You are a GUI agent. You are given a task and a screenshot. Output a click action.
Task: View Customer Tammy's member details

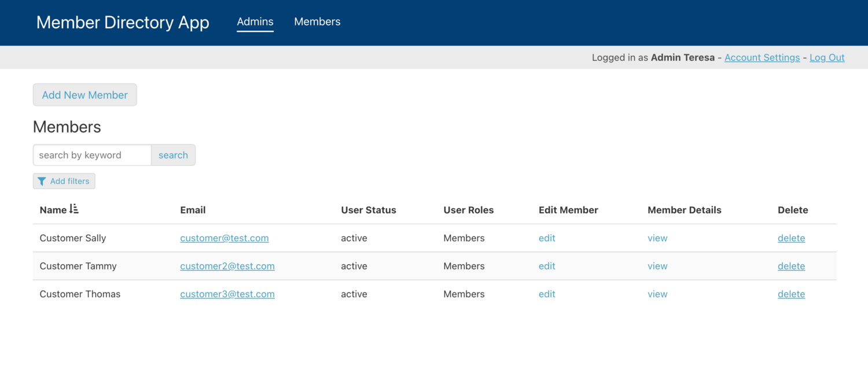point(657,266)
